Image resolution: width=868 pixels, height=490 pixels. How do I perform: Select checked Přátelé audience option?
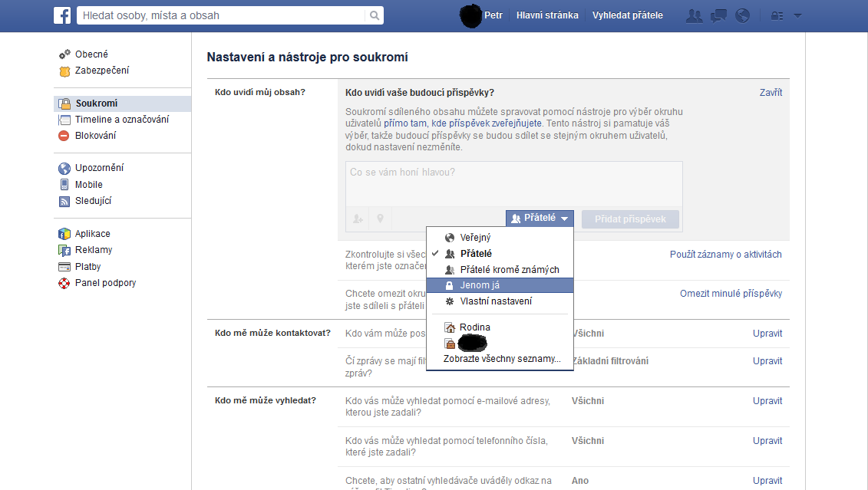click(x=500, y=253)
